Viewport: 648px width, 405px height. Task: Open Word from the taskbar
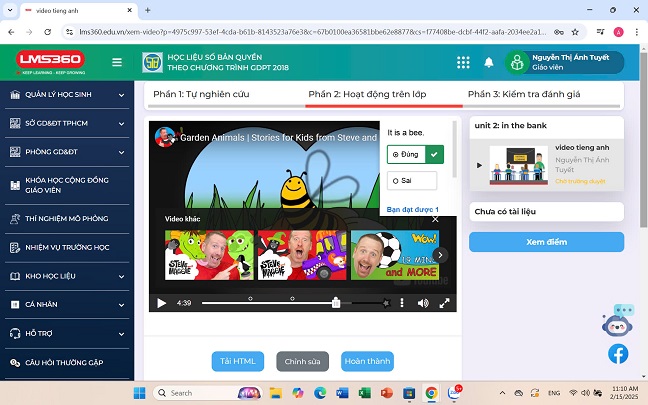coord(342,393)
